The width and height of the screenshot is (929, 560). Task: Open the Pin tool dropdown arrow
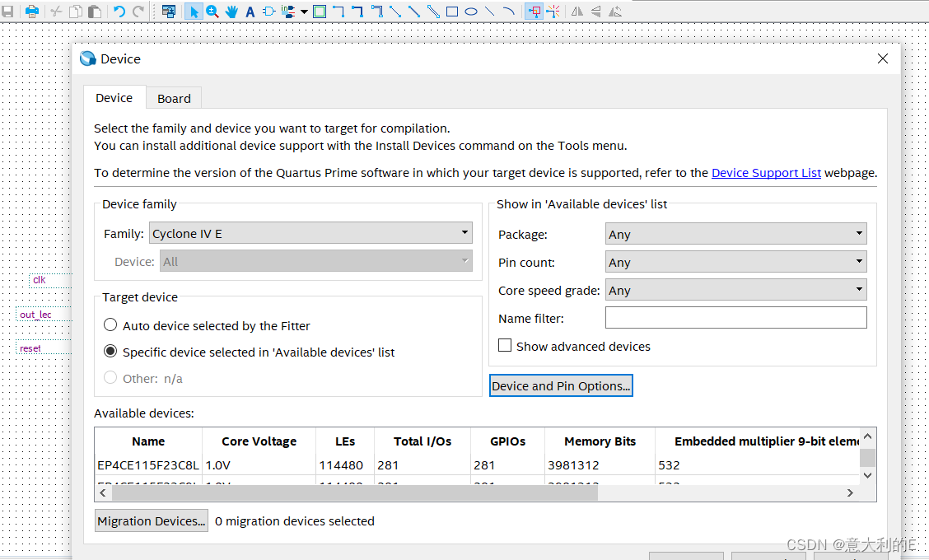tap(304, 12)
